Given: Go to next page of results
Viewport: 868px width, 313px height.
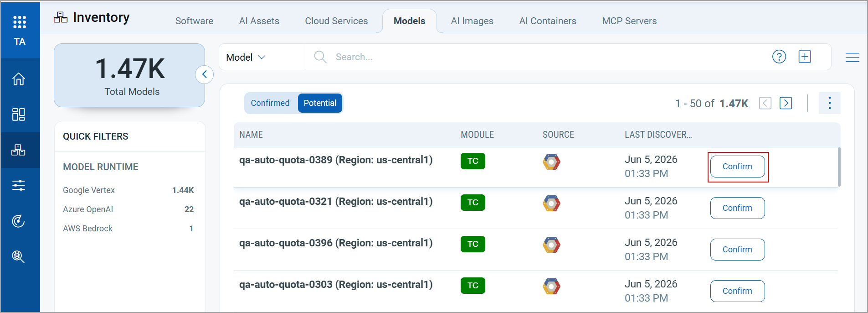Looking at the screenshot, I should point(786,103).
